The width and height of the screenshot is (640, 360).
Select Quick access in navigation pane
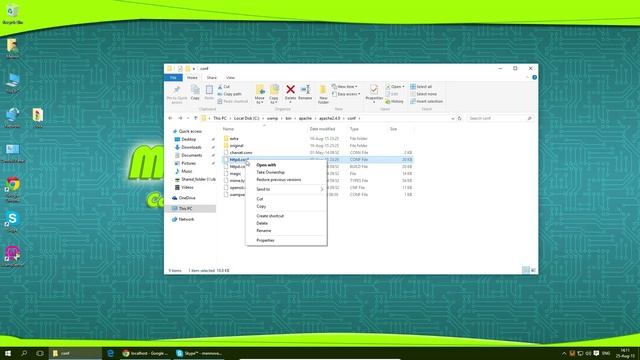(190, 131)
